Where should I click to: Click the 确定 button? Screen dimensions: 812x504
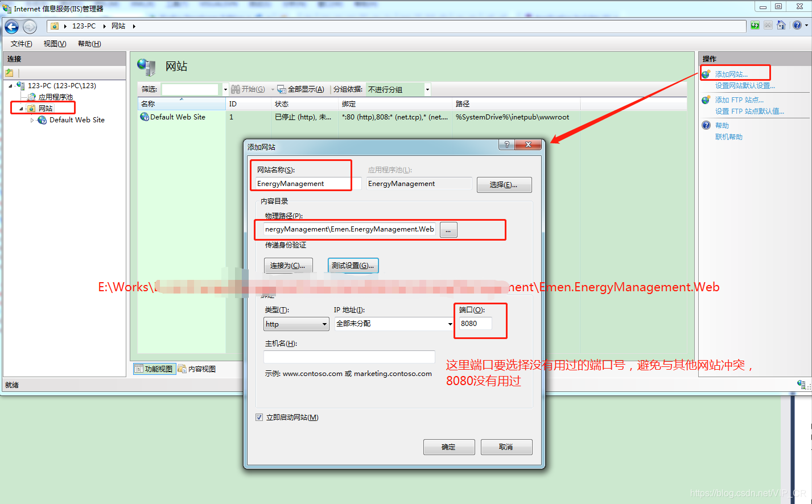pos(449,447)
